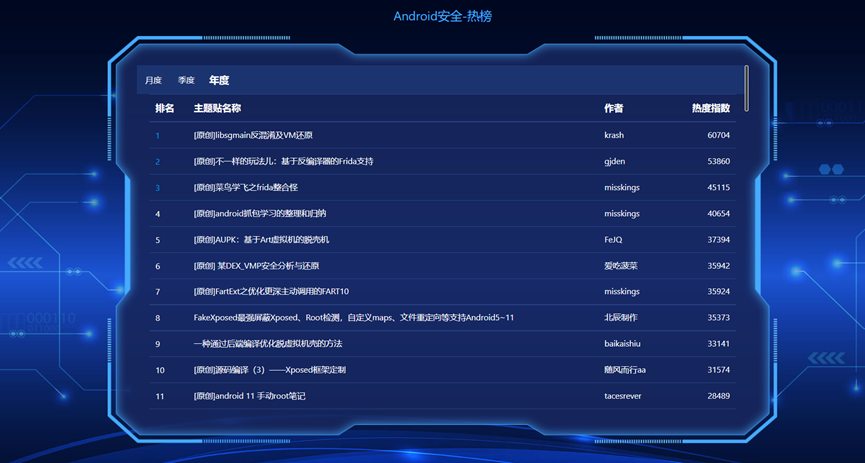865x463 pixels.
Task: Click rank number 10
Action: [160, 370]
